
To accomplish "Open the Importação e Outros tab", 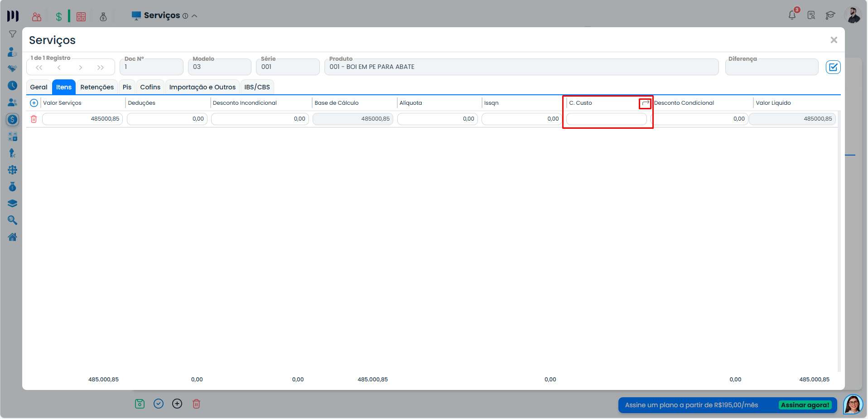I will coord(203,87).
